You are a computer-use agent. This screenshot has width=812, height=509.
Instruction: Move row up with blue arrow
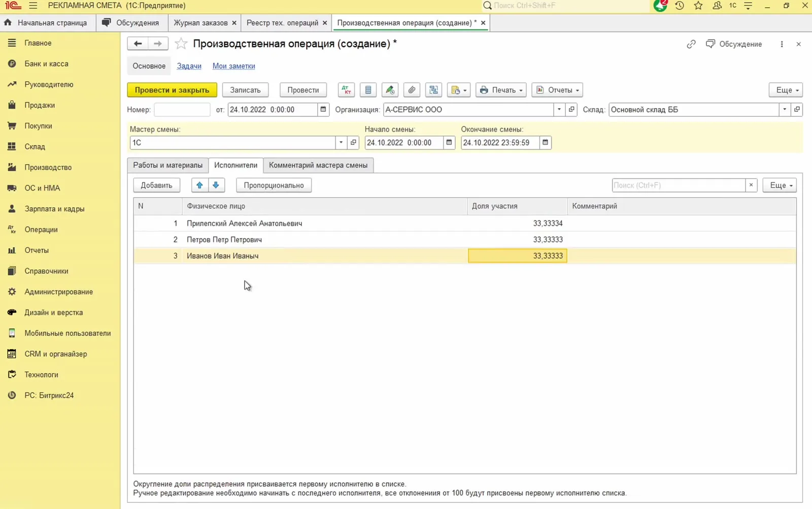pyautogui.click(x=199, y=185)
